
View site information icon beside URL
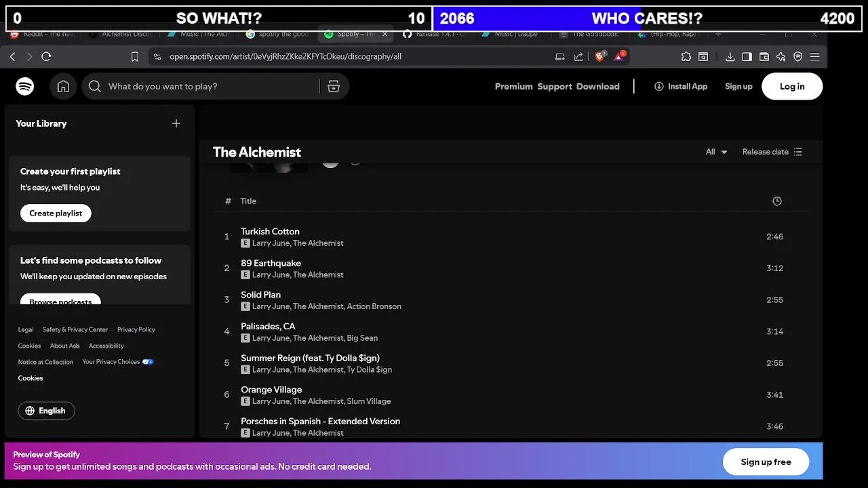click(157, 57)
